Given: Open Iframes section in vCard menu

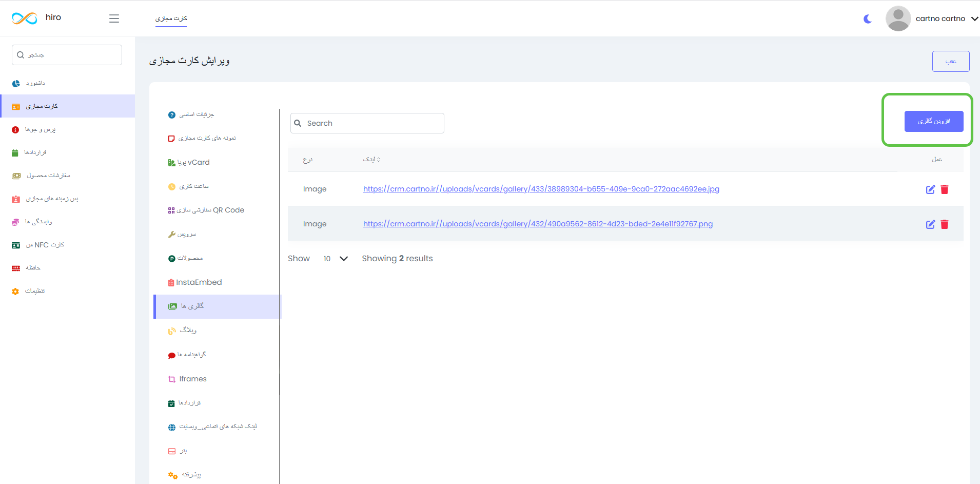Looking at the screenshot, I should click(x=193, y=379).
